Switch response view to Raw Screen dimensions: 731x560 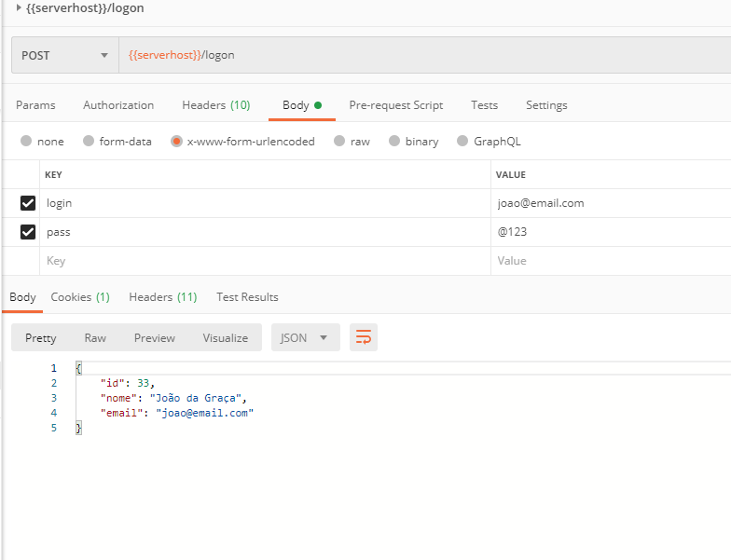(95, 337)
